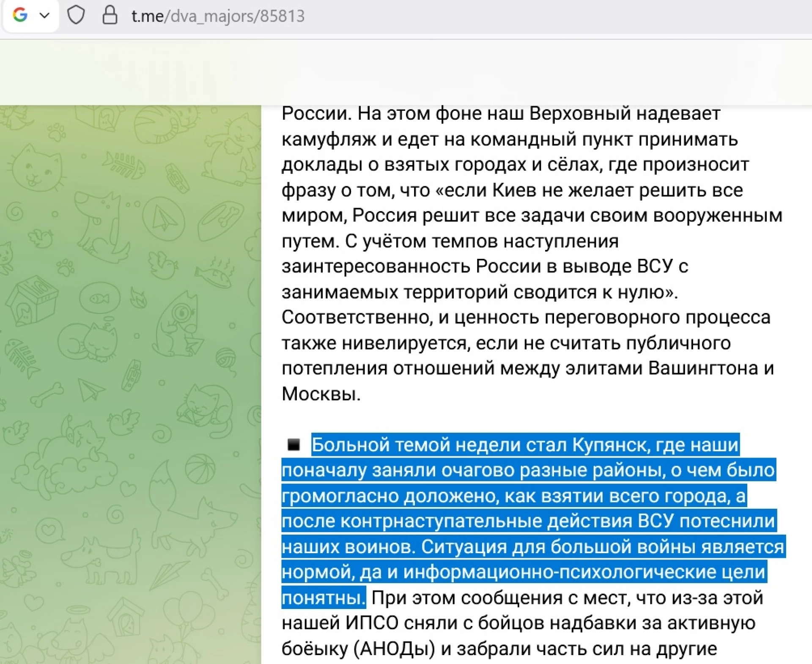Click the doghouse doodle in the background
Viewport: 812px width, 664px height.
[x=32, y=301]
